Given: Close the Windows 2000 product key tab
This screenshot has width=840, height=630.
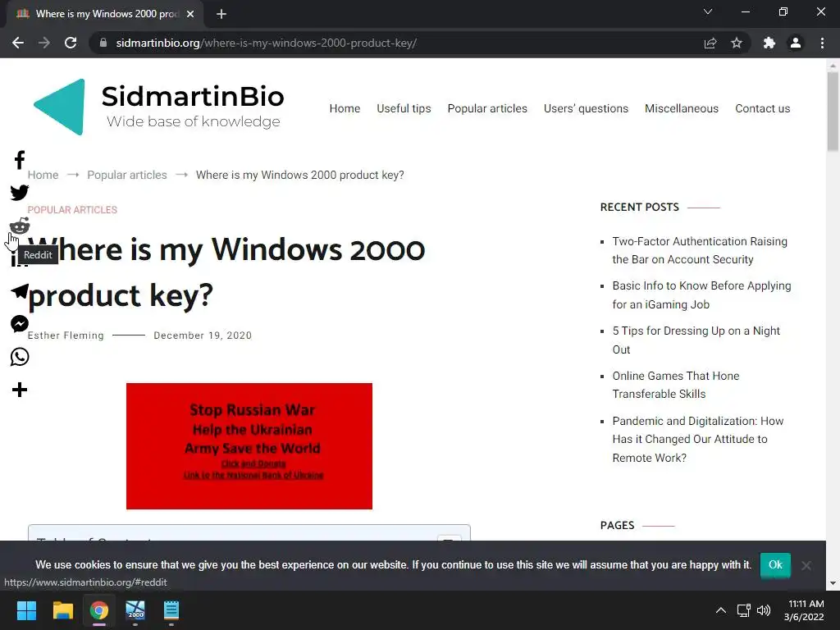Looking at the screenshot, I should pos(190,14).
